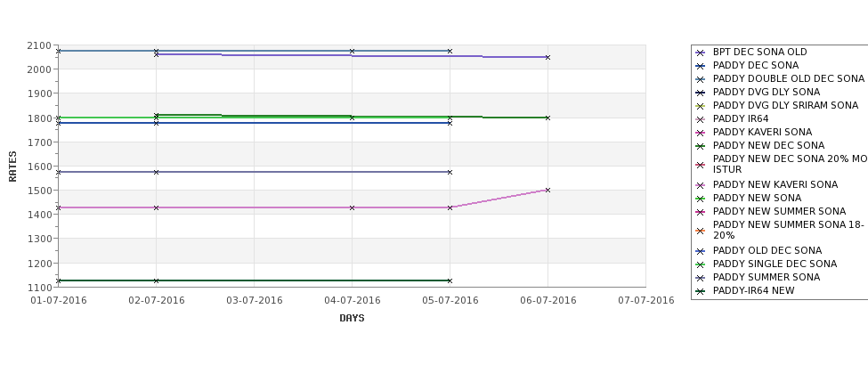The width and height of the screenshot is (868, 382).
Task: Click the BPT DEC SONA OLD legend marker
Action: [701, 53]
